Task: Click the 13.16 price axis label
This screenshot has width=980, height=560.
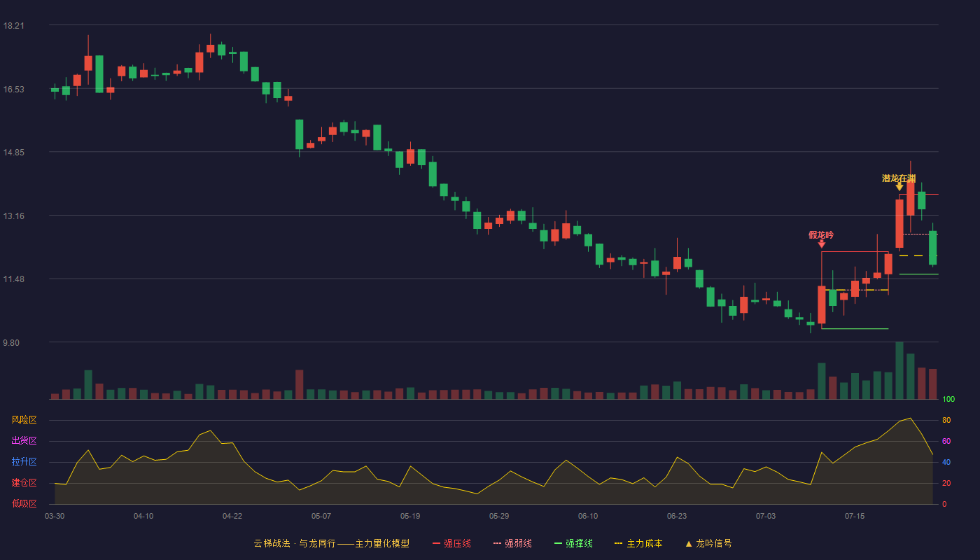Action: (13, 216)
